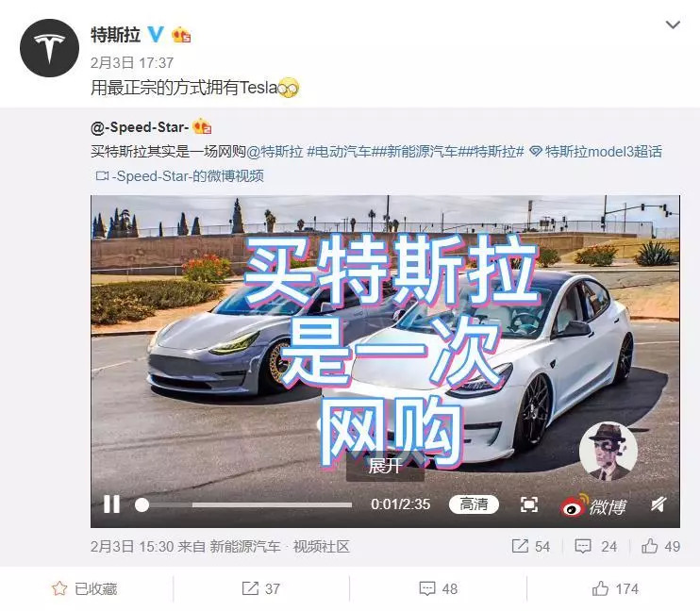This screenshot has height=611, width=700.
Task: Like the original post with 49
Action: (661, 546)
